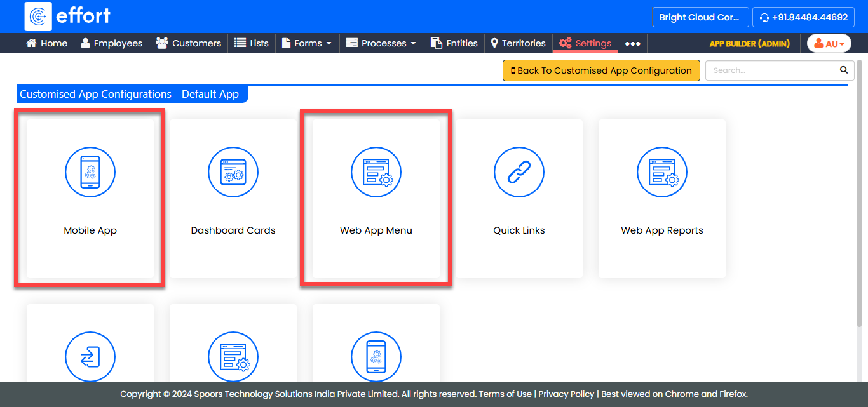Open the more options ellipsis menu

coord(632,44)
